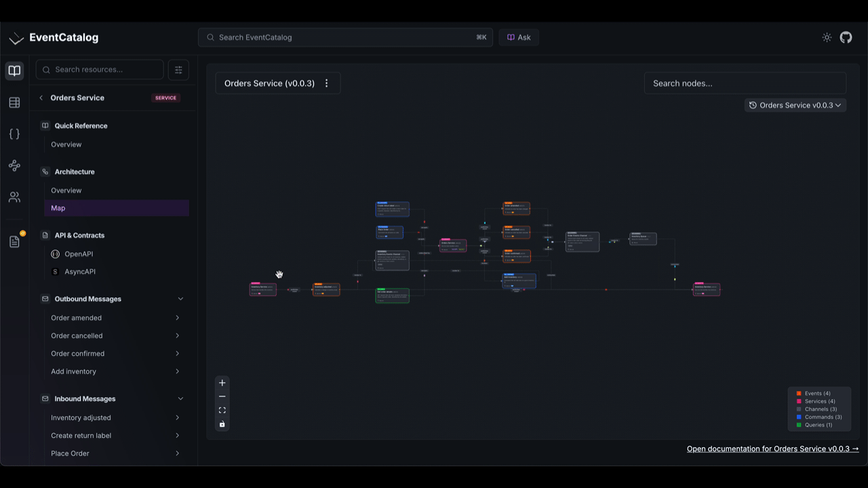Toggle the light theme sun icon
The image size is (868, 488).
pyautogui.click(x=827, y=37)
